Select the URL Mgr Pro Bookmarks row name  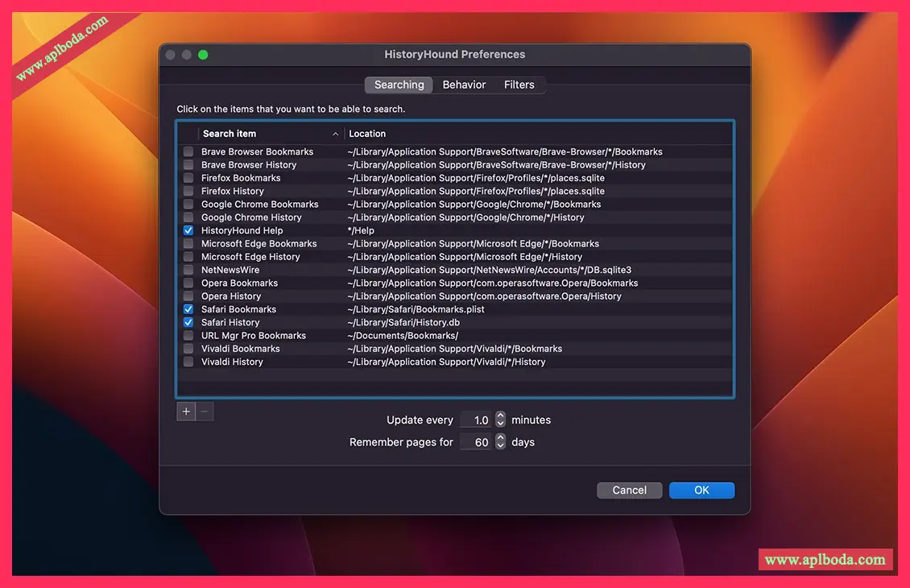[x=253, y=336]
